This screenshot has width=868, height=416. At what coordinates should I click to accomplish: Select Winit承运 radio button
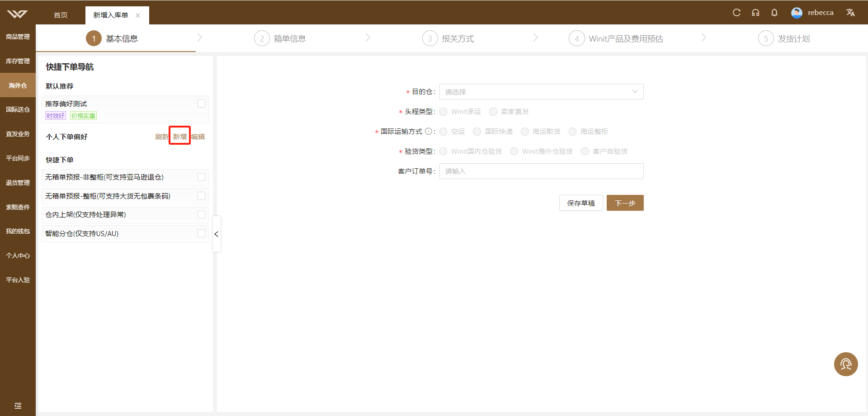[443, 112]
